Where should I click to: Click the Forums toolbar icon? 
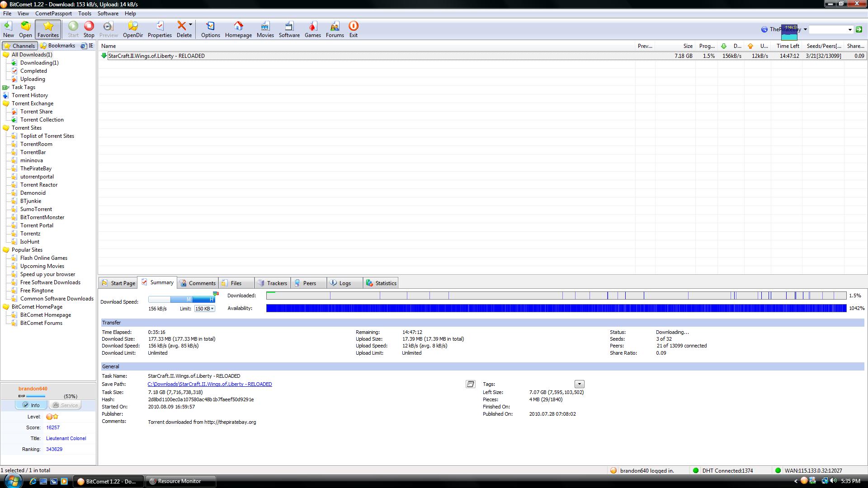click(335, 29)
